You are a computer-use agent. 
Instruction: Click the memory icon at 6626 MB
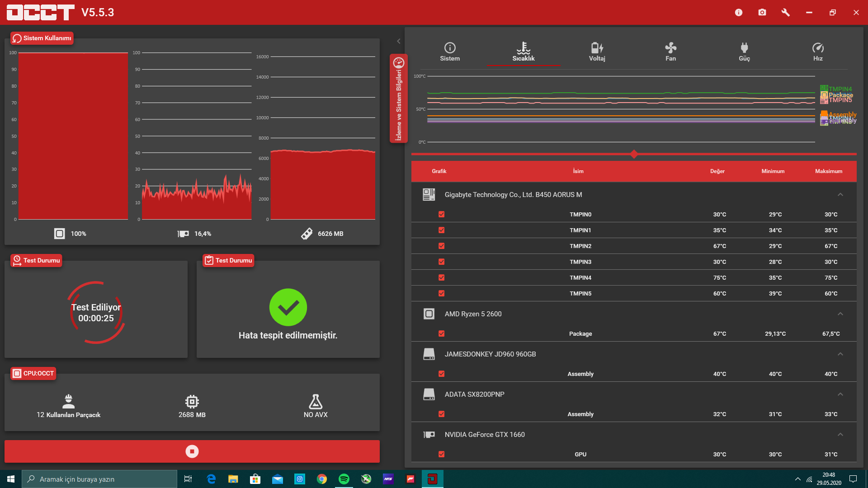pyautogui.click(x=307, y=234)
